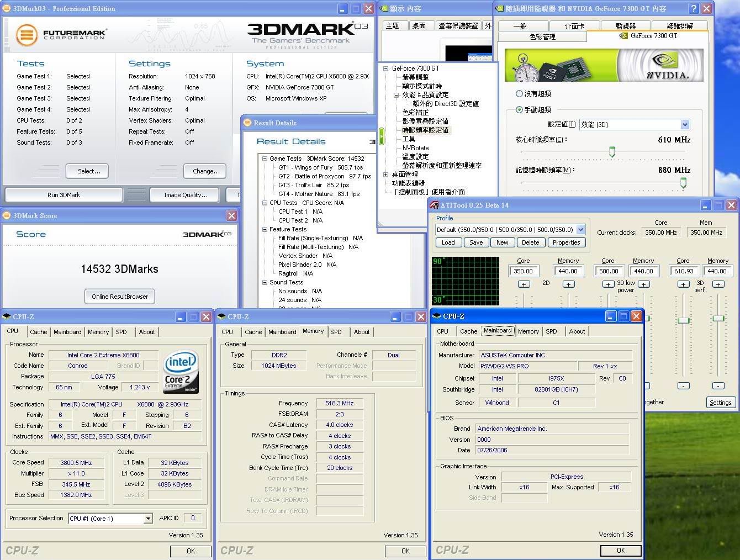The image size is (740, 560).
Task: Click OK in CPU-Z Mainboard window
Action: click(621, 551)
